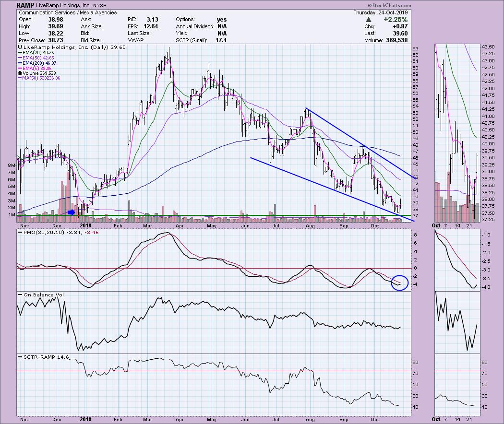Screen dimensions: 504x424
Task: Click the Options value "yes"
Action: [x=221, y=20]
